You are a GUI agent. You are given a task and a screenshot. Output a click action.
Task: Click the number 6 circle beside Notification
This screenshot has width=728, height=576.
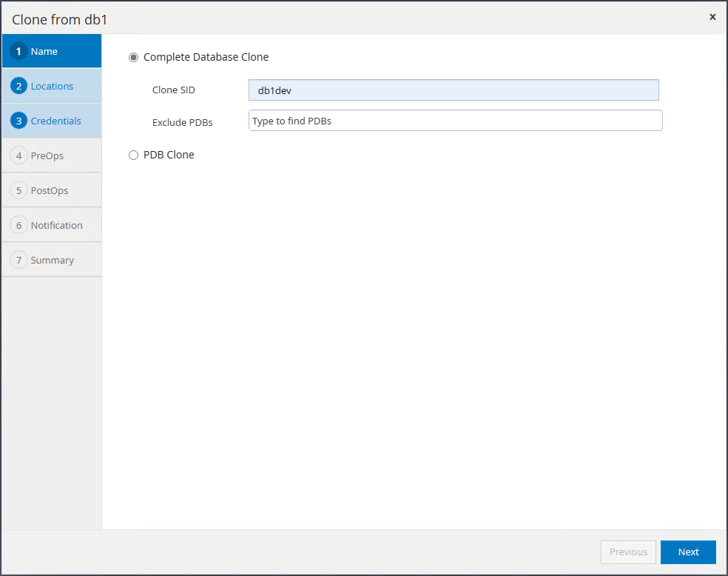(19, 225)
